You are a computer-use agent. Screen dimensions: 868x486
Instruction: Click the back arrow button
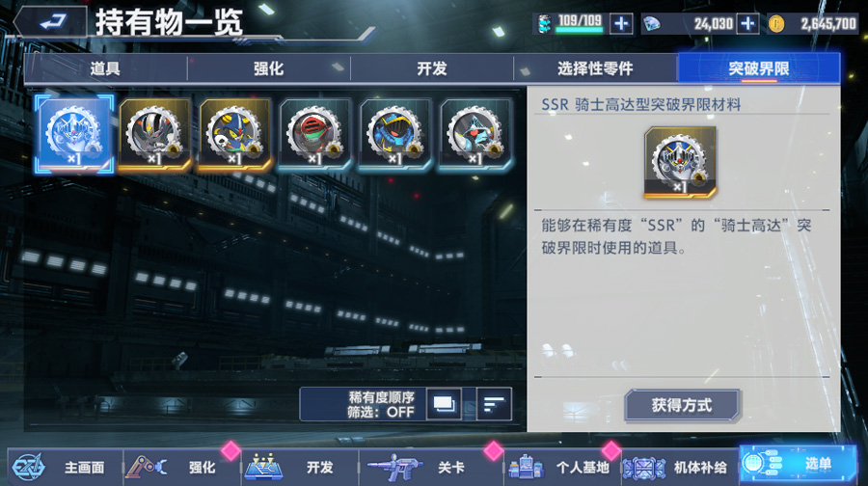pyautogui.click(x=51, y=22)
